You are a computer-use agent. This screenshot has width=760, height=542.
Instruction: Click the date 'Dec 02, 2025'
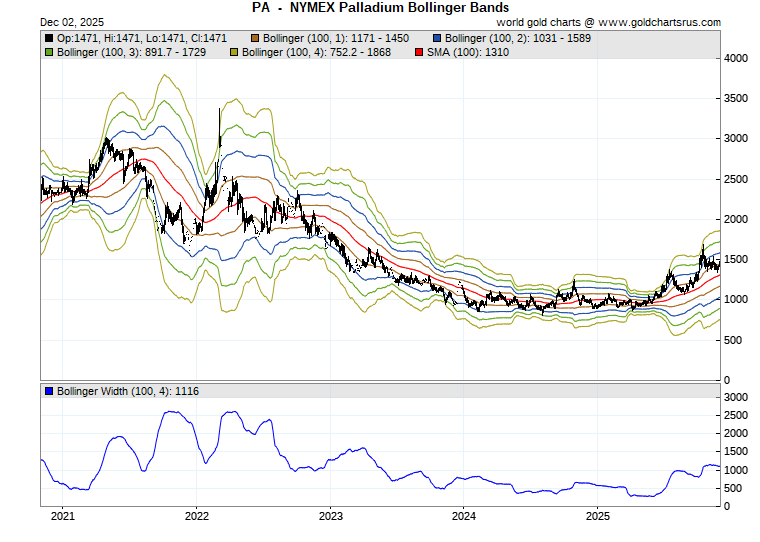point(72,22)
